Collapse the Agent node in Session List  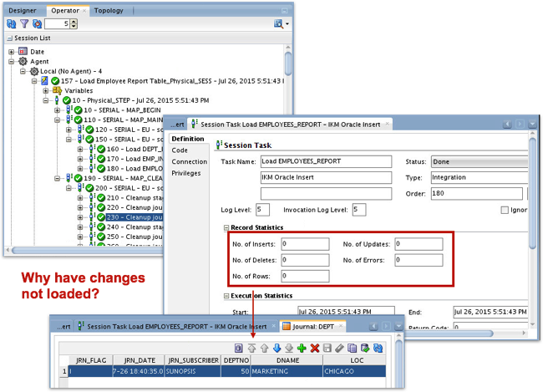pyautogui.click(x=12, y=61)
